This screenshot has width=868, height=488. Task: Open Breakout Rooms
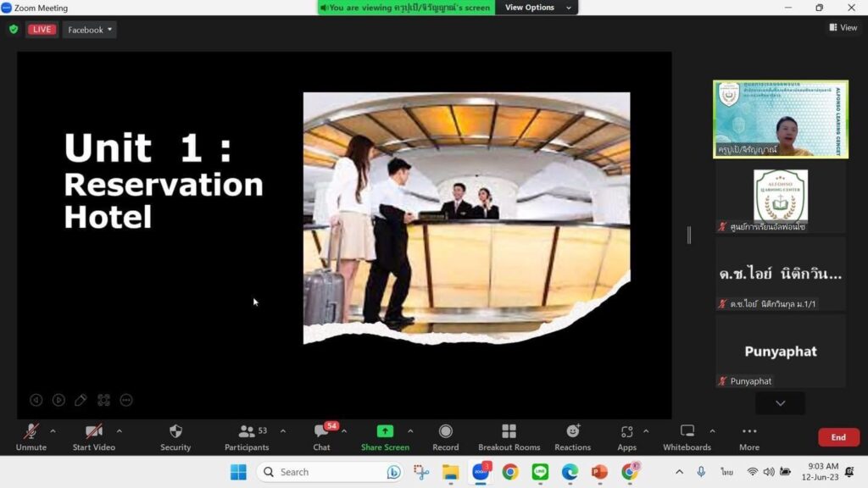(509, 437)
